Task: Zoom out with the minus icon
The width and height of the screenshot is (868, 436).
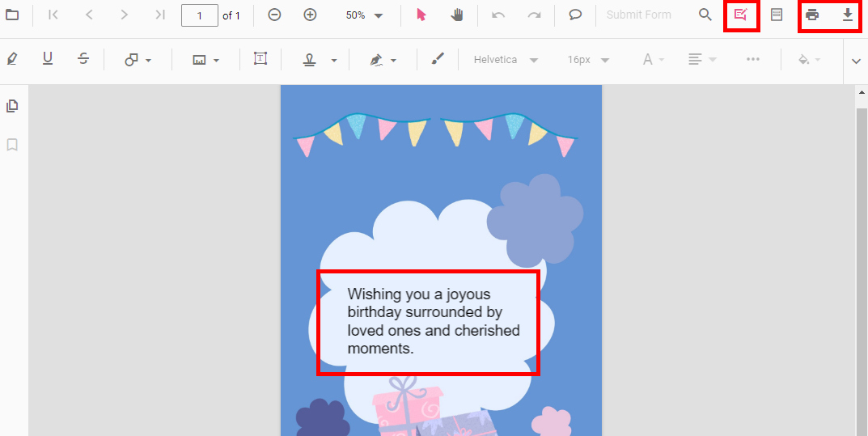Action: 274,15
